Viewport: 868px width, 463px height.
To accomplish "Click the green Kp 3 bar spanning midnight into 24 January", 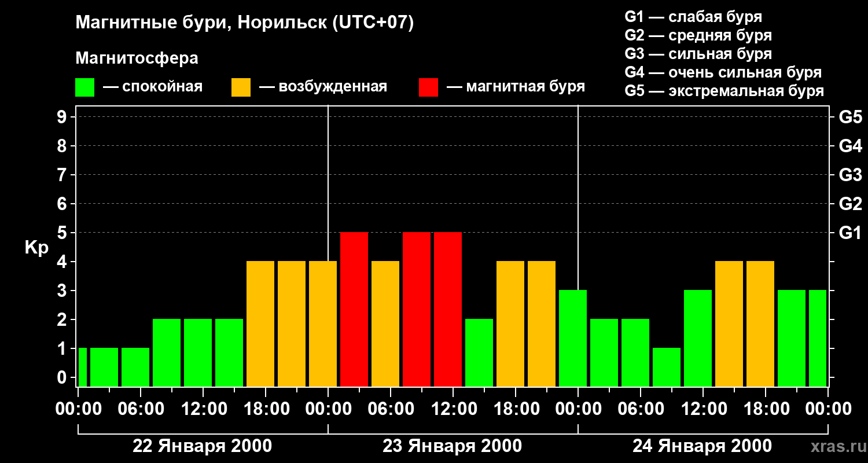I will point(573,338).
